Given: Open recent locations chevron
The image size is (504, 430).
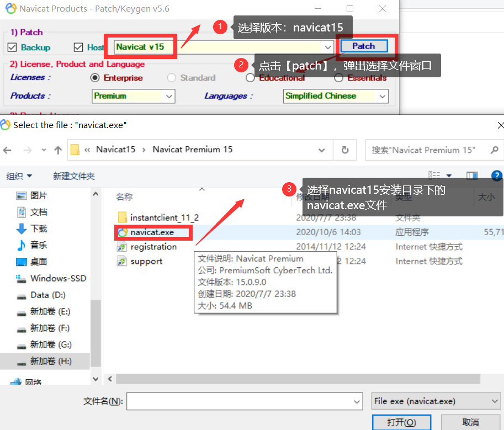Looking at the screenshot, I should tap(44, 150).
